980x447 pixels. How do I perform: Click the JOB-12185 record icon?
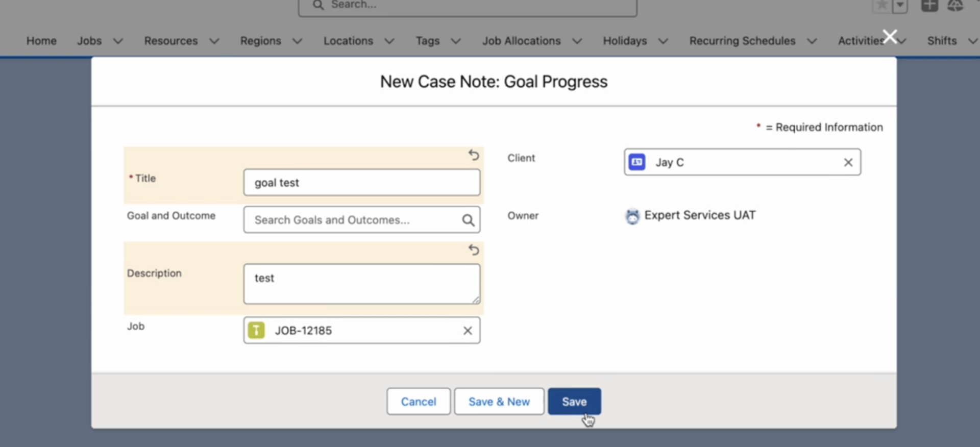coord(256,330)
